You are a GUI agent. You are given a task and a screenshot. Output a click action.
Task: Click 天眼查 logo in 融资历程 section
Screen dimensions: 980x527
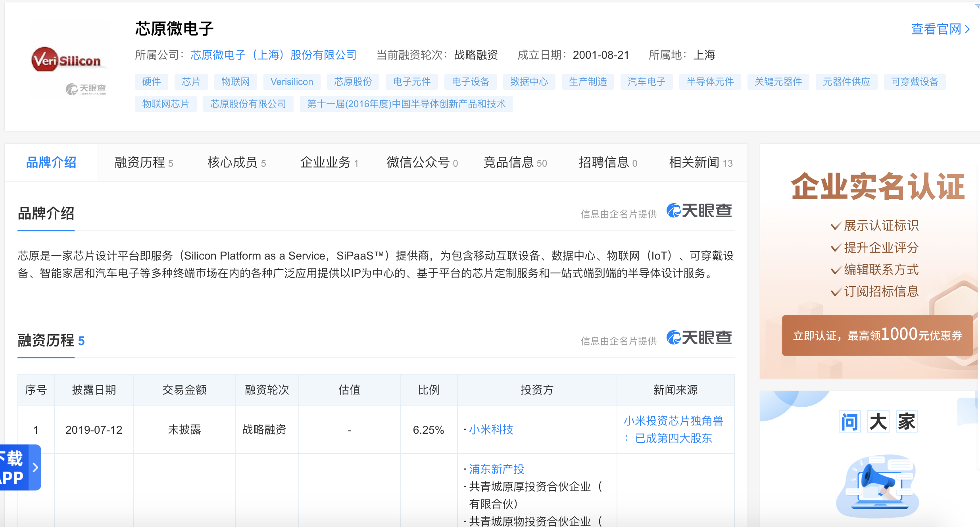click(699, 338)
